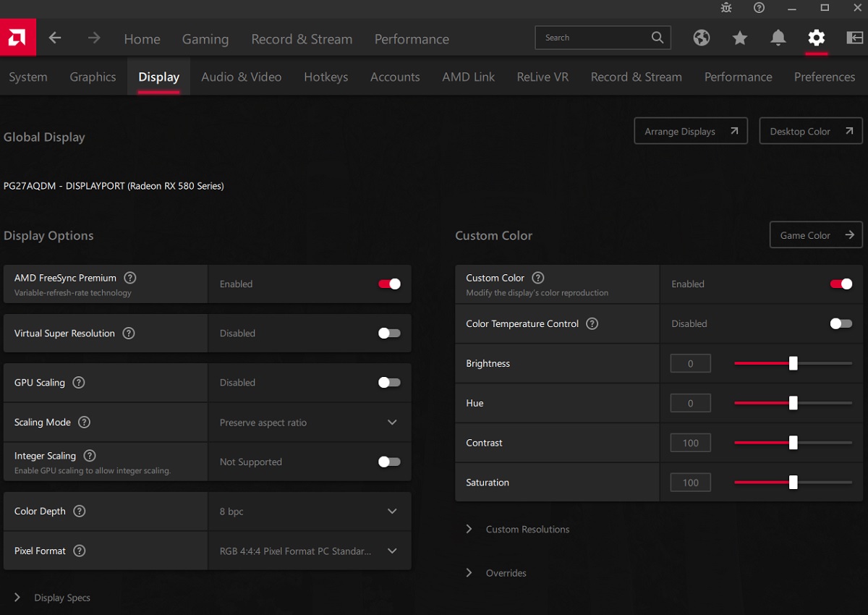This screenshot has height=615, width=868.
Task: Show help for GPU Scaling
Action: [79, 383]
